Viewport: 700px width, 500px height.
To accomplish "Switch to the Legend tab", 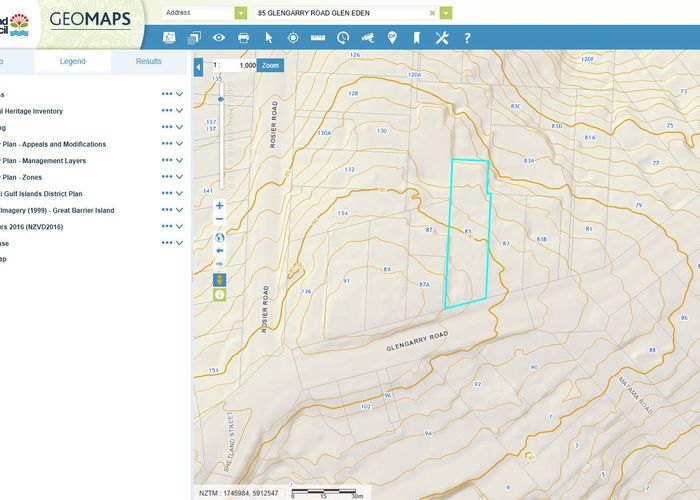I will tap(72, 62).
